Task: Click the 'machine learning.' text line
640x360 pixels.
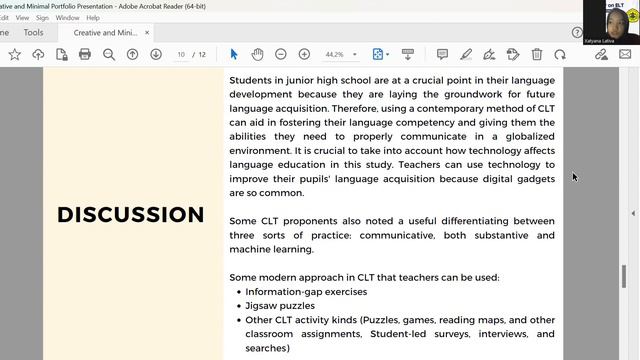Action: (x=271, y=249)
